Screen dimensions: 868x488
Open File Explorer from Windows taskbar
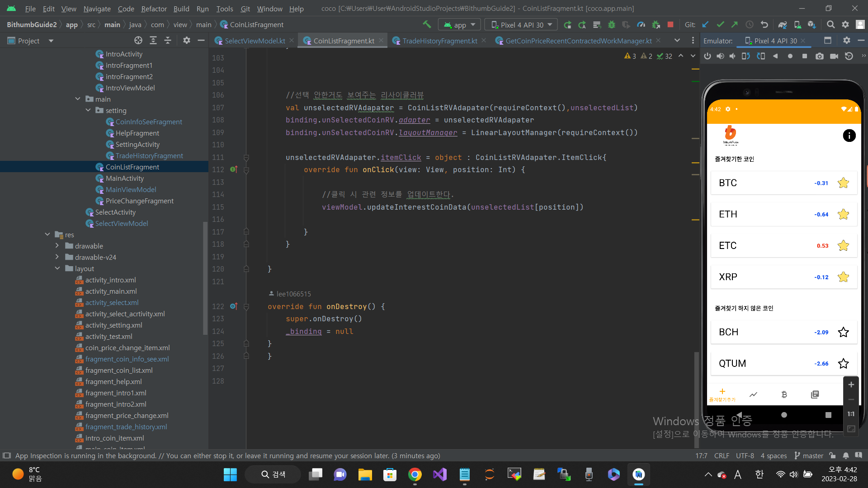click(x=365, y=474)
